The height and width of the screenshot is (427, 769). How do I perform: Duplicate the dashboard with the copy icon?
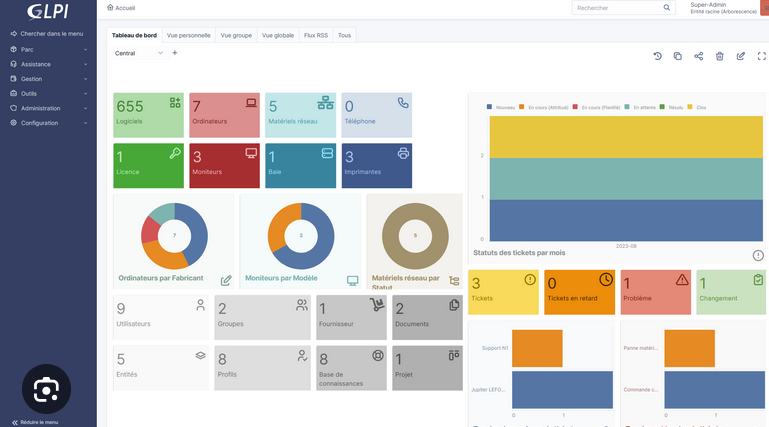click(x=678, y=56)
